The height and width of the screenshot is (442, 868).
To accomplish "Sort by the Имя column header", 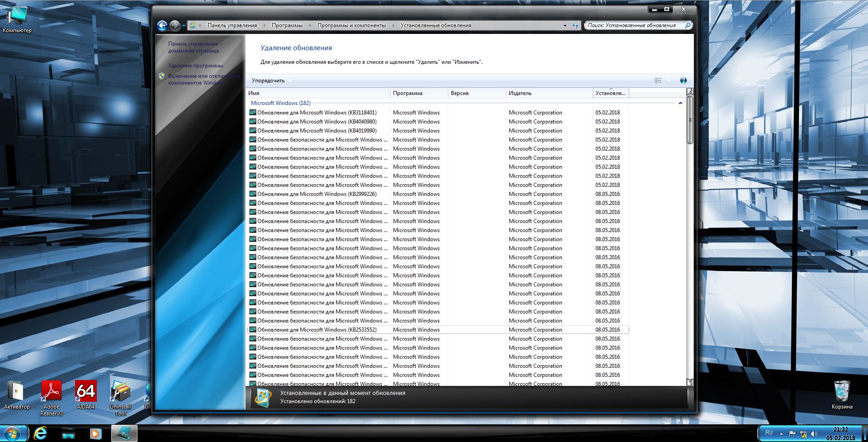I will coord(318,93).
